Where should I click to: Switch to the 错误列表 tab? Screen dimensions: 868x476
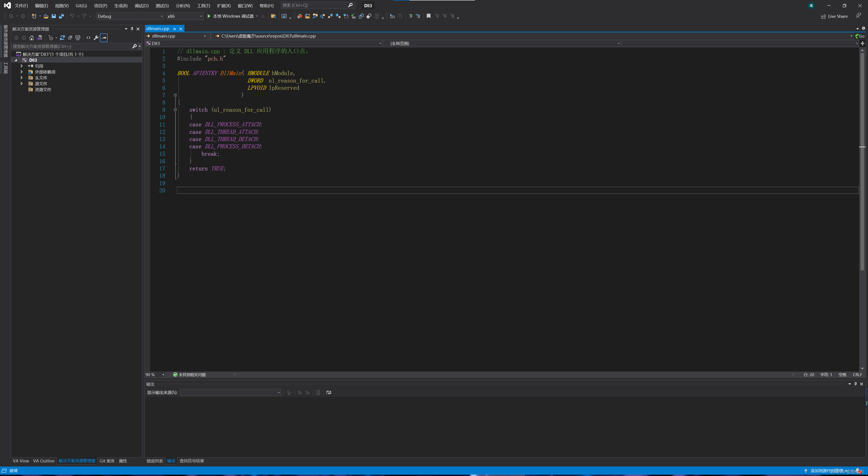pyautogui.click(x=155, y=461)
